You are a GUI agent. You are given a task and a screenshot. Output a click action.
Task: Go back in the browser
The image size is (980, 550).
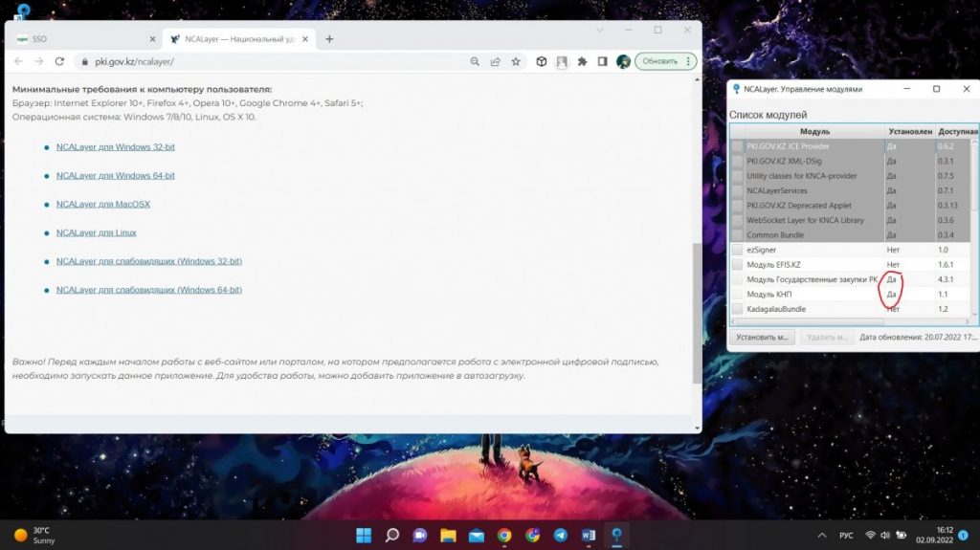click(x=18, y=61)
